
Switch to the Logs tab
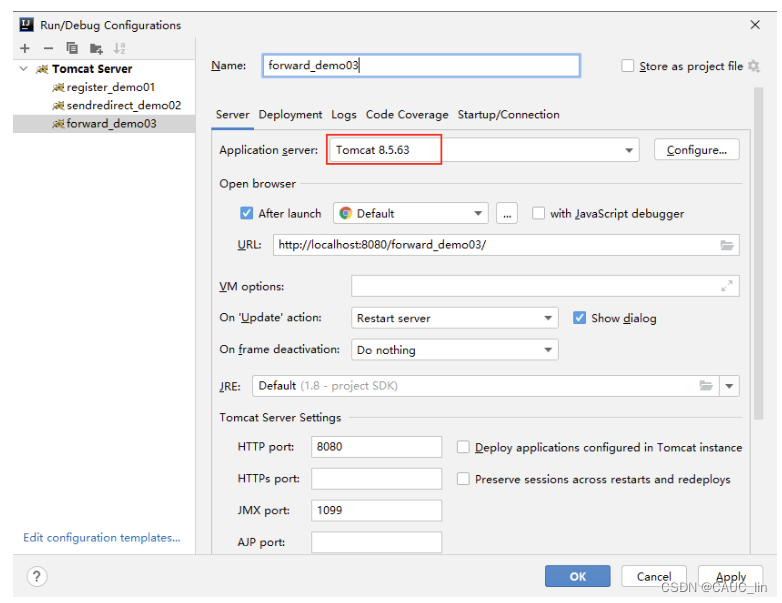(x=344, y=115)
